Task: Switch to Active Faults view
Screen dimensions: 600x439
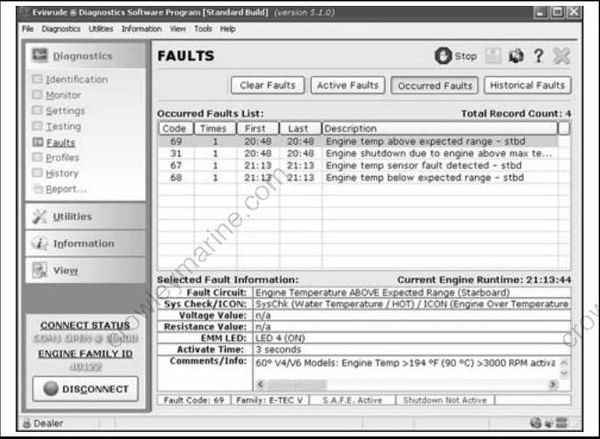Action: 345,86
